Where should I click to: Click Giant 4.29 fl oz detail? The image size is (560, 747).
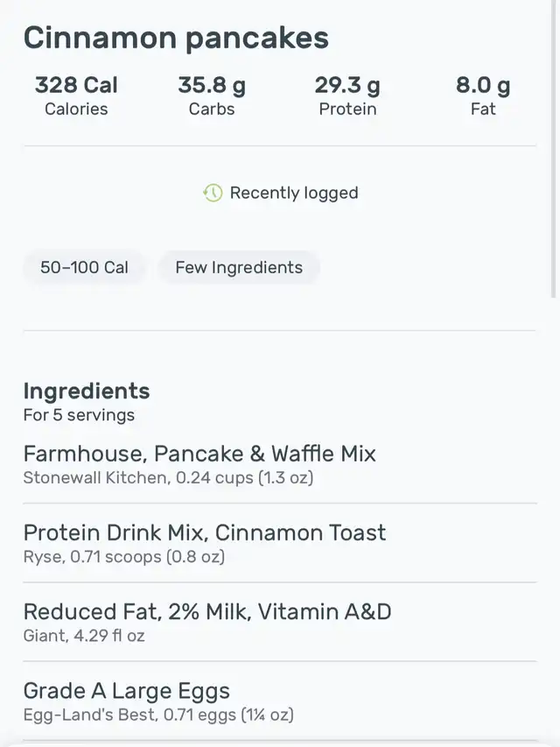[x=84, y=636]
